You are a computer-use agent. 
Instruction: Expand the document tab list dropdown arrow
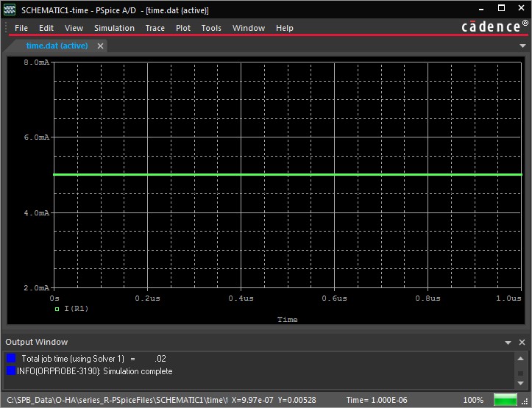pyautogui.click(x=522, y=46)
